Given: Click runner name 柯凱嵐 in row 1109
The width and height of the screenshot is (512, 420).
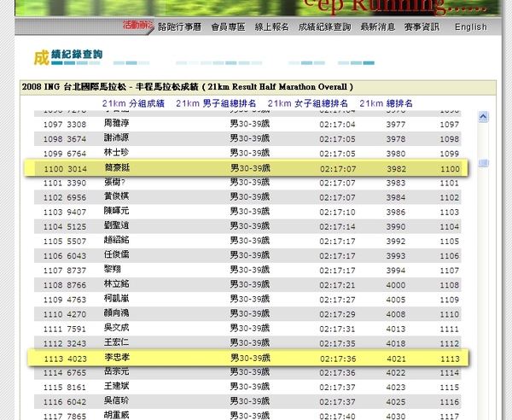Looking at the screenshot, I should point(117,298).
